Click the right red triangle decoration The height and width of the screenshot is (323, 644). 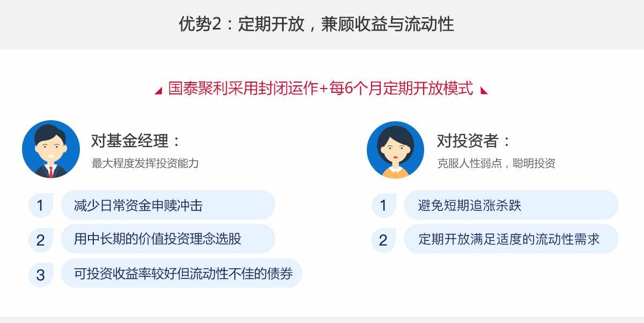tap(484, 91)
